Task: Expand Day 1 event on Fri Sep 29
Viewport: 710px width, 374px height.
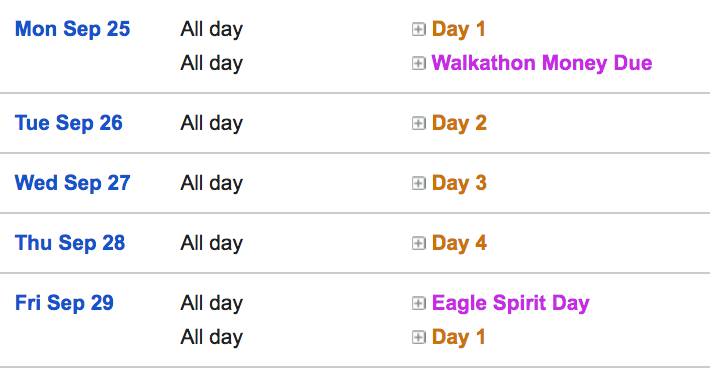Action: 418,337
